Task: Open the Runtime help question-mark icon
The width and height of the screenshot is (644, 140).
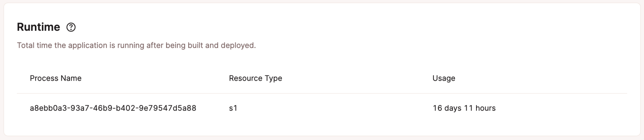Action: (x=71, y=27)
